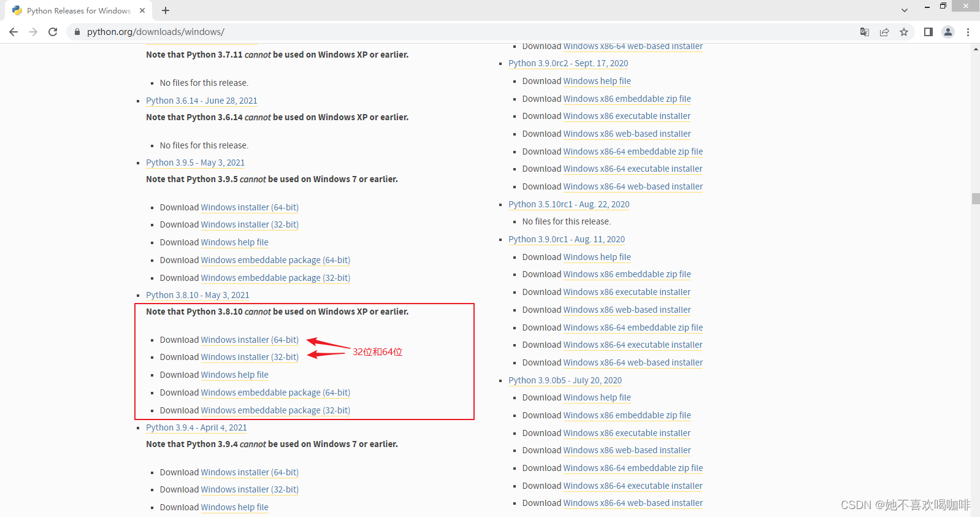The width and height of the screenshot is (980, 517).
Task: Click the vertical scrollbar thumb
Action: [976, 199]
